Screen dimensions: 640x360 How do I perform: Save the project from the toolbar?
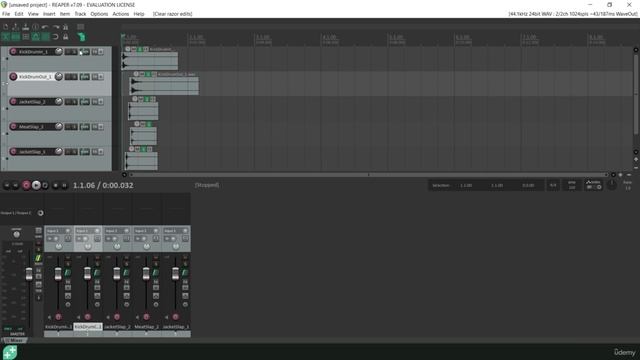pos(26,27)
